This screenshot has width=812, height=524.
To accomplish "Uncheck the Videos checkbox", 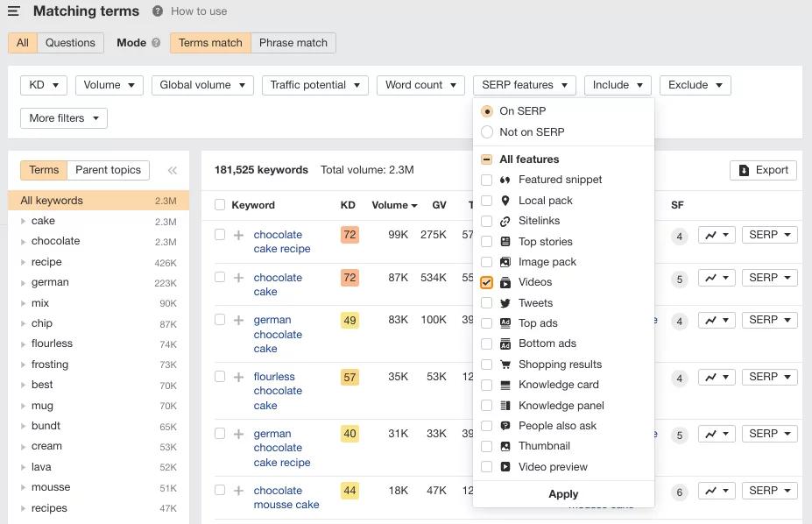I will pos(487,282).
